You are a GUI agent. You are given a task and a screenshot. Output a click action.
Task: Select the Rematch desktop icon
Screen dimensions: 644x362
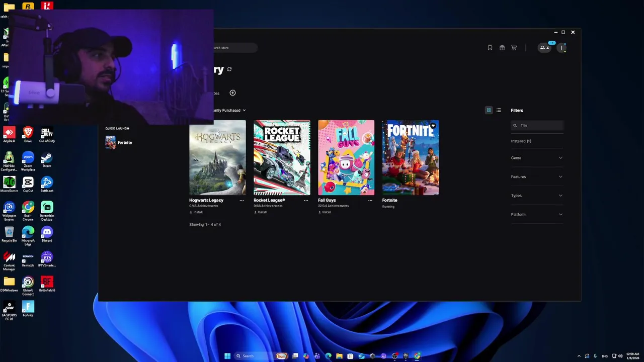tap(28, 259)
